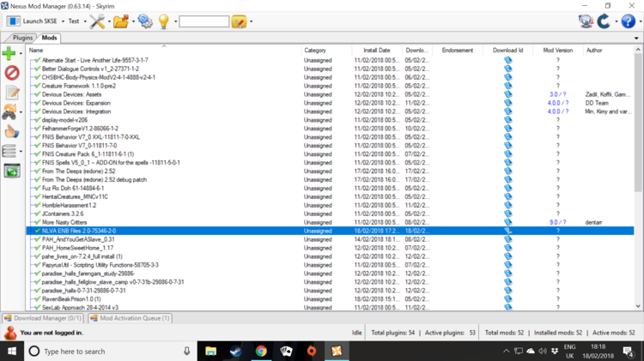Sort by Mod Version column header
This screenshot has width=644, height=361.
[x=557, y=50]
